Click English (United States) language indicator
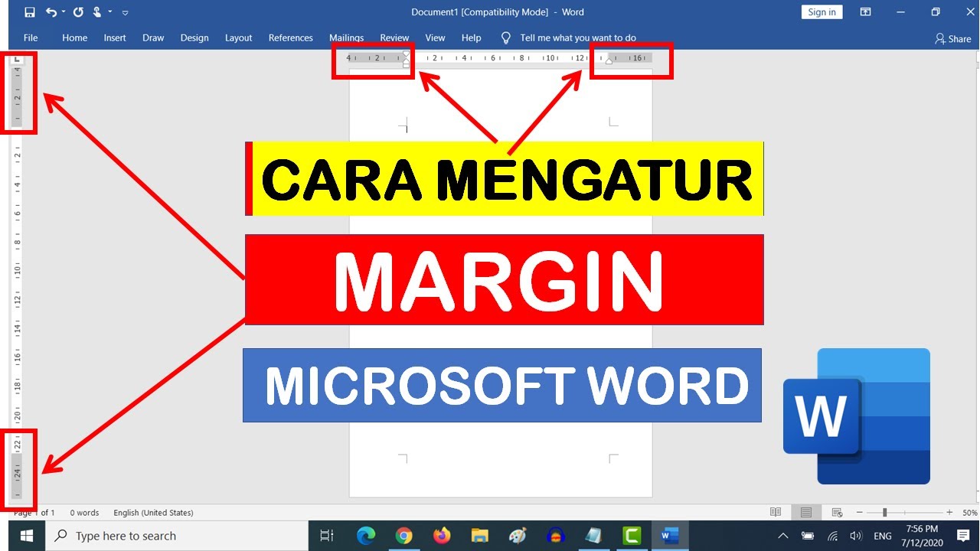This screenshot has height=551, width=980. click(153, 513)
